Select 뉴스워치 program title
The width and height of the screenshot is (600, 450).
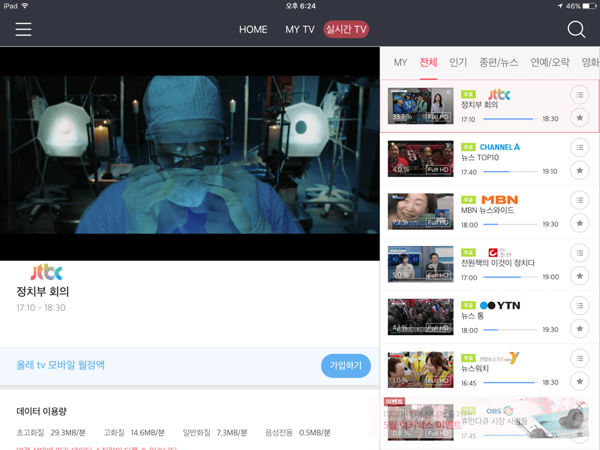pyautogui.click(x=475, y=369)
